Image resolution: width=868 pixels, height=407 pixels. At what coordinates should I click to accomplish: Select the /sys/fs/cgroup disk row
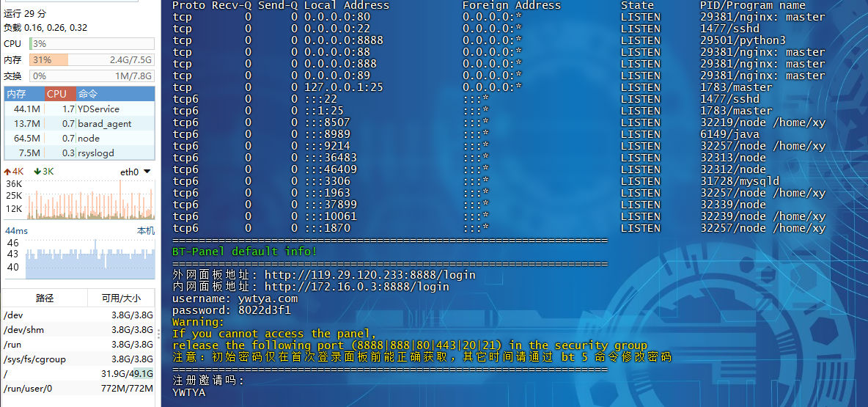coord(78,359)
